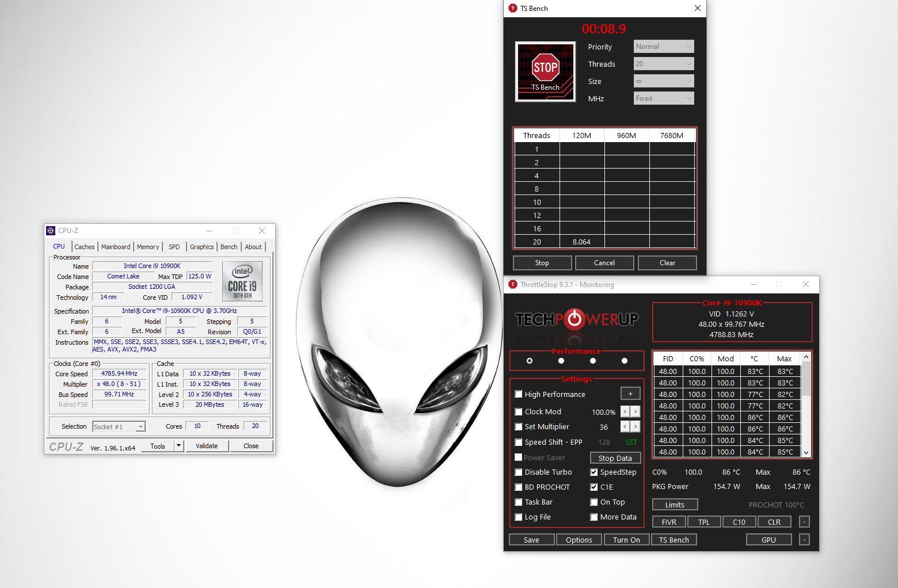Open the Mainboard tab in CPU-Z
This screenshot has height=588, width=898.
[116, 246]
